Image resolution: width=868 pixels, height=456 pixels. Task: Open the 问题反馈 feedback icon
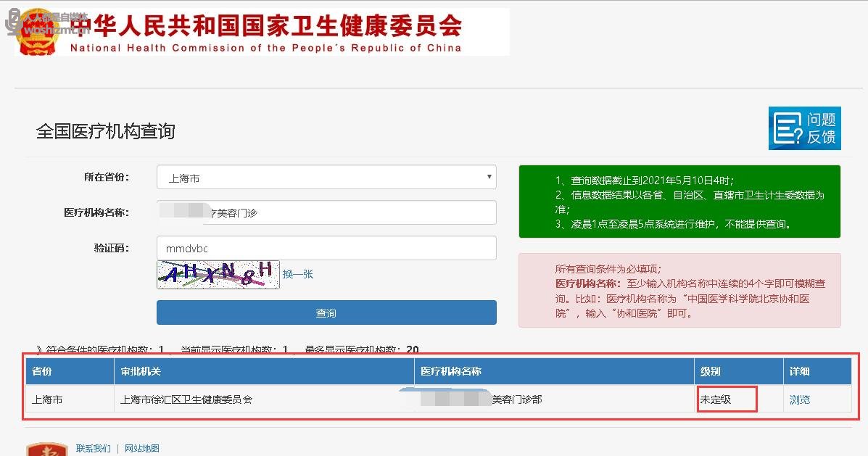[804, 128]
